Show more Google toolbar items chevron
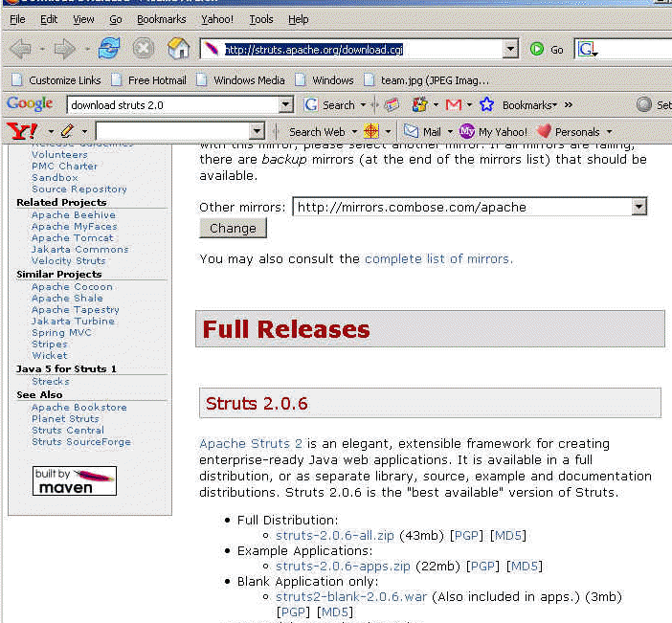672x623 pixels. click(569, 104)
